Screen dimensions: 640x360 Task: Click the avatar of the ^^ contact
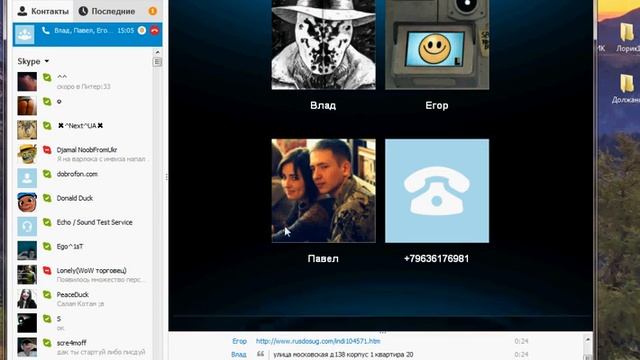pos(27,82)
